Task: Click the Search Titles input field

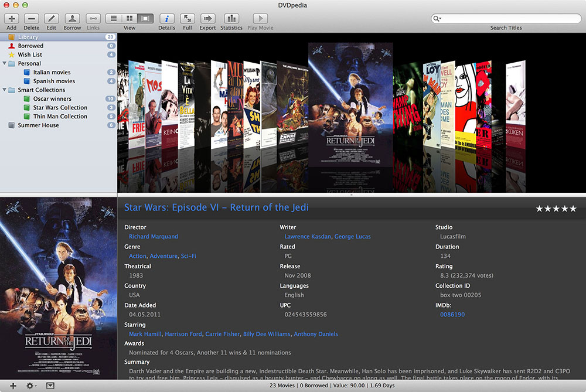Action: (506, 19)
